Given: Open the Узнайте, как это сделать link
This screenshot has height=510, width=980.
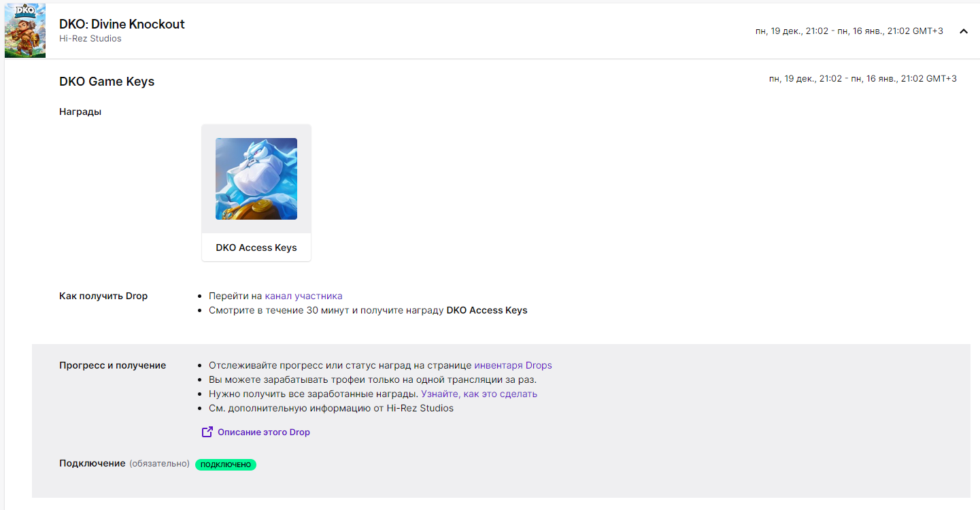Looking at the screenshot, I should [479, 394].
